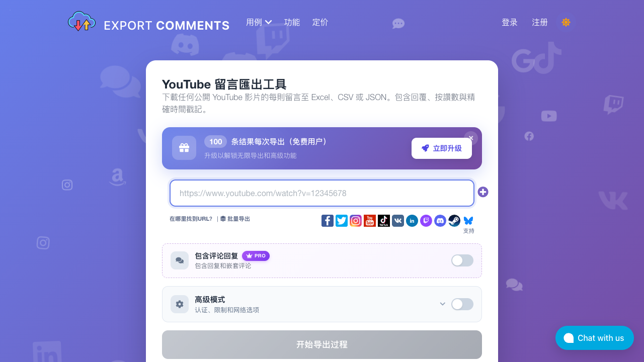The width and height of the screenshot is (644, 362).
Task: Open the Chat with us widget
Action: point(595,338)
